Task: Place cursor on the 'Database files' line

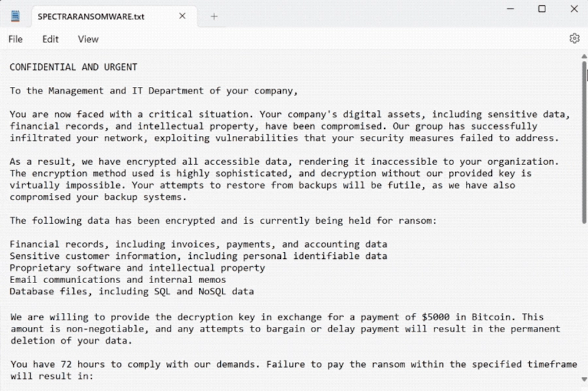Action: (x=131, y=292)
